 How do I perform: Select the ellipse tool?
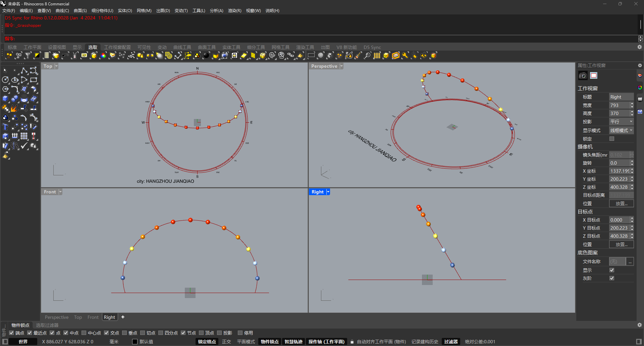[15, 80]
